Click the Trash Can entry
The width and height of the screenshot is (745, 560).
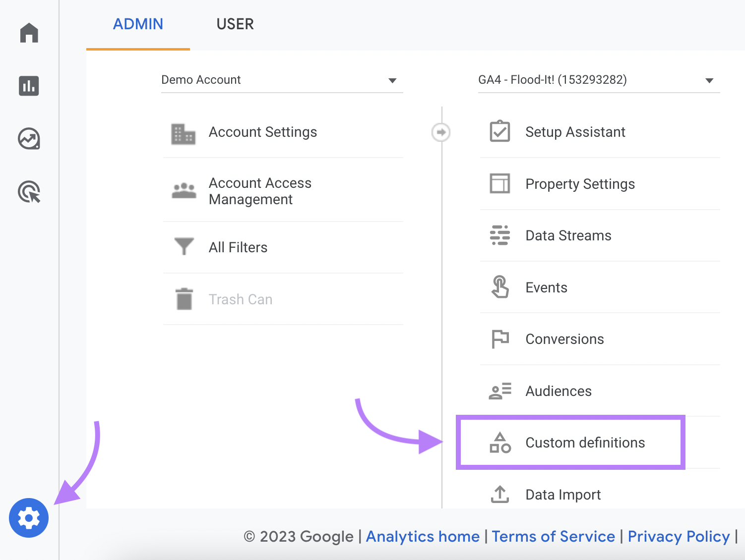241,299
